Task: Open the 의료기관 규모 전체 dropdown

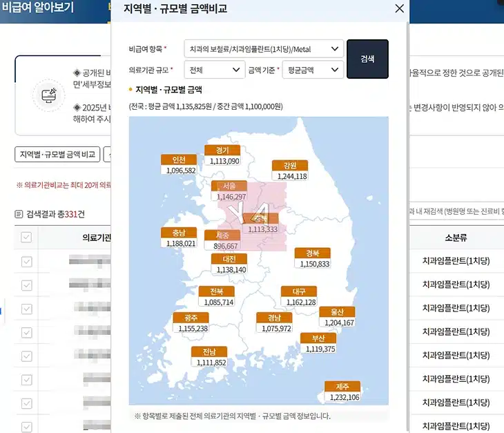Action: [215, 70]
